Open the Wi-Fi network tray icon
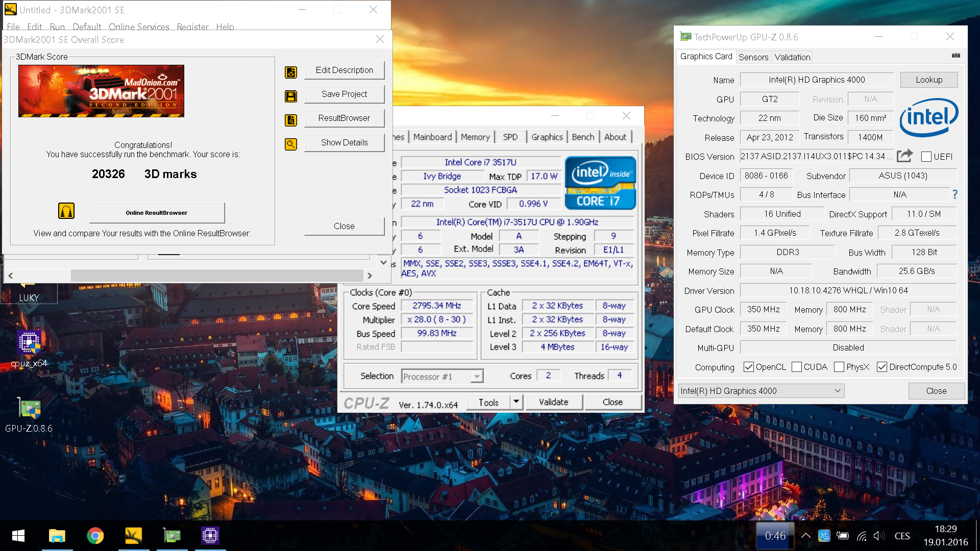Viewport: 980px width, 551px height. 862,536
